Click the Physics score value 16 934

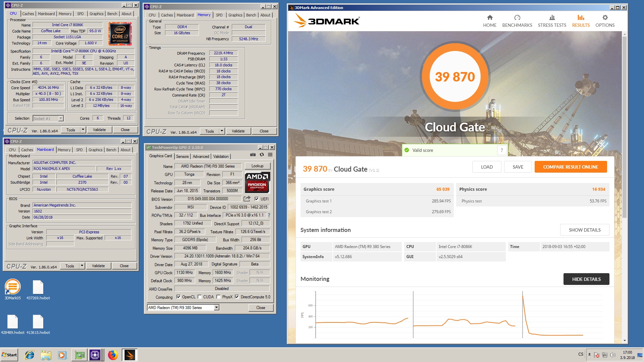tap(598, 189)
